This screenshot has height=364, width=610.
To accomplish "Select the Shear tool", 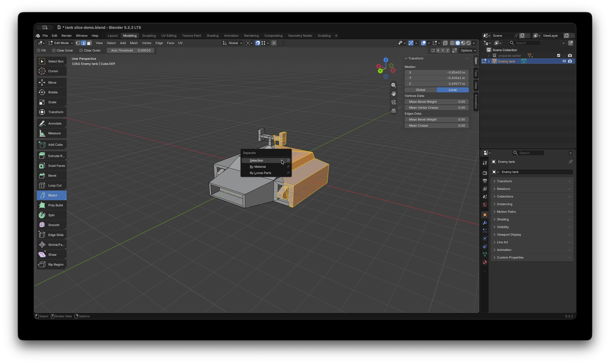I will tap(52, 255).
